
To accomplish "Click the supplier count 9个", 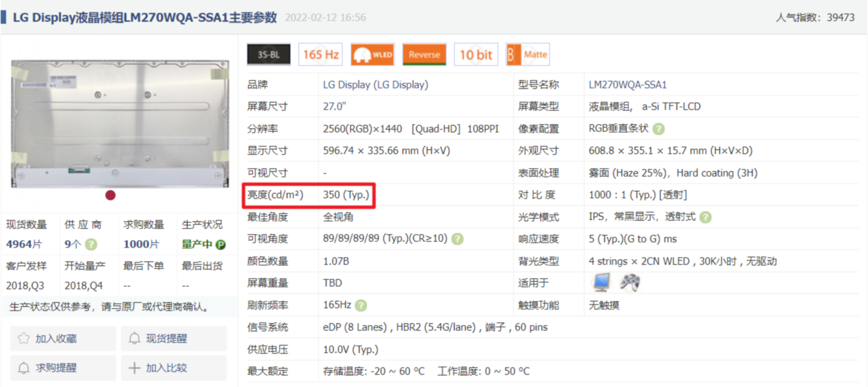I will pyautogui.click(x=73, y=244).
